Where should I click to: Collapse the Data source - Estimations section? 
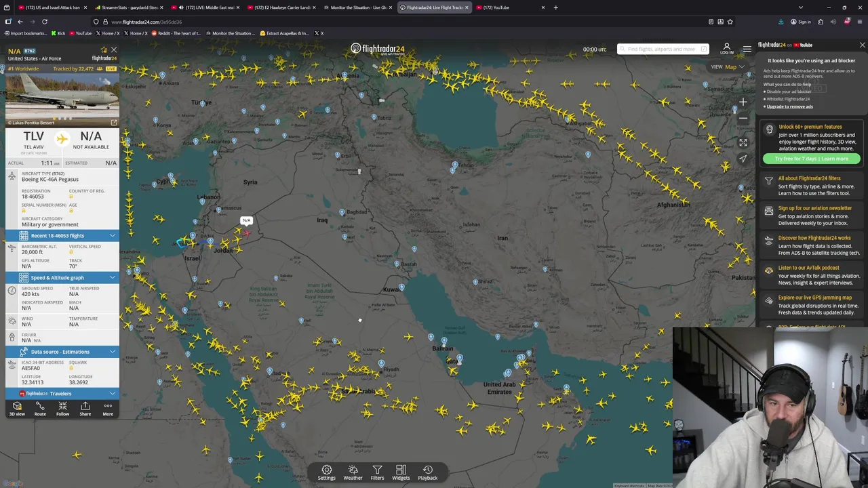click(62, 352)
